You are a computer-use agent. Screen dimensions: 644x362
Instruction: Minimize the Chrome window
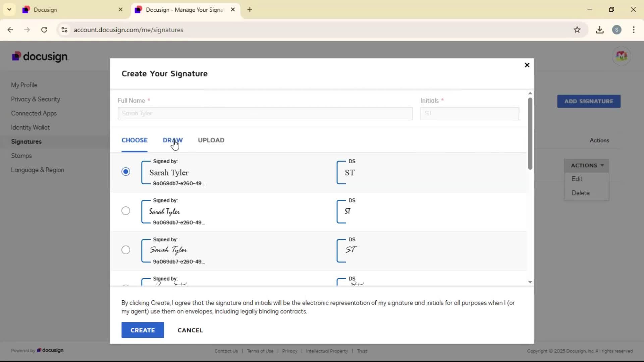pos(590,9)
